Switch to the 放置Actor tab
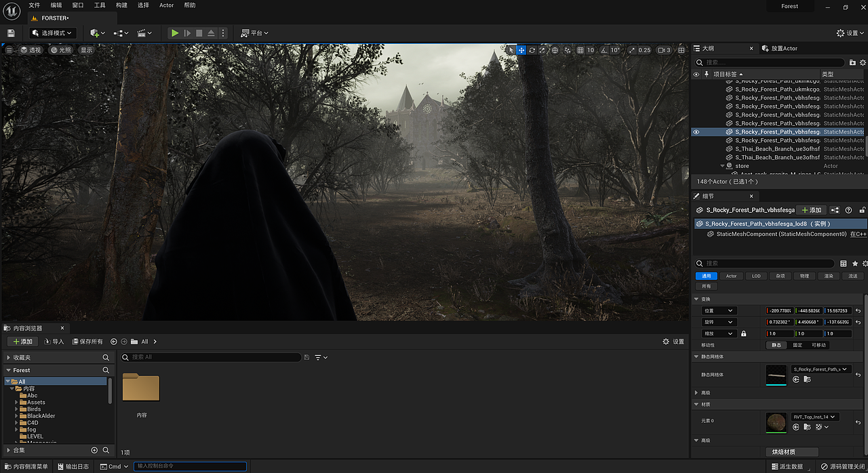Image resolution: width=868 pixels, height=473 pixels. coord(779,49)
